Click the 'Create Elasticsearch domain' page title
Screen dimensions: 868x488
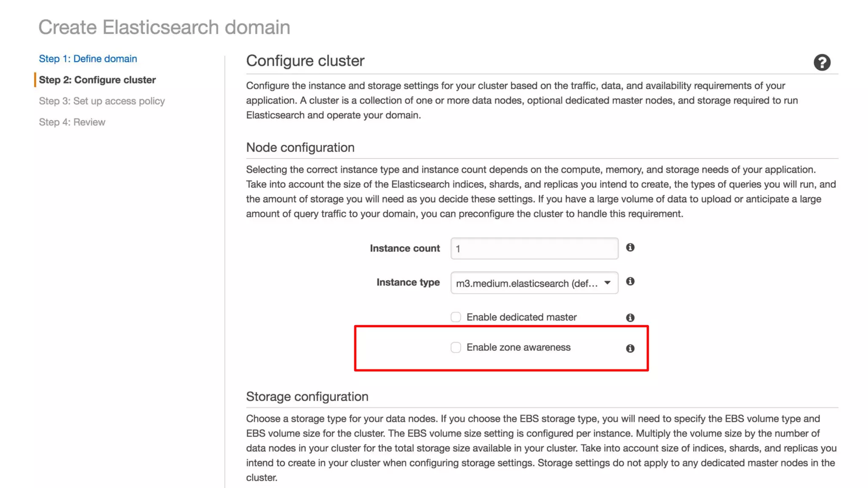pos(164,28)
